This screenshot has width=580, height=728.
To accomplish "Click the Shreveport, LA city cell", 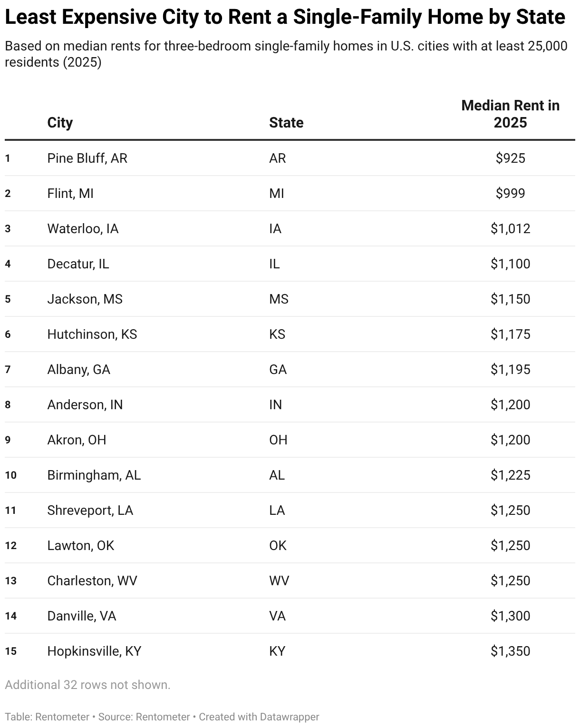I will 90,510.
